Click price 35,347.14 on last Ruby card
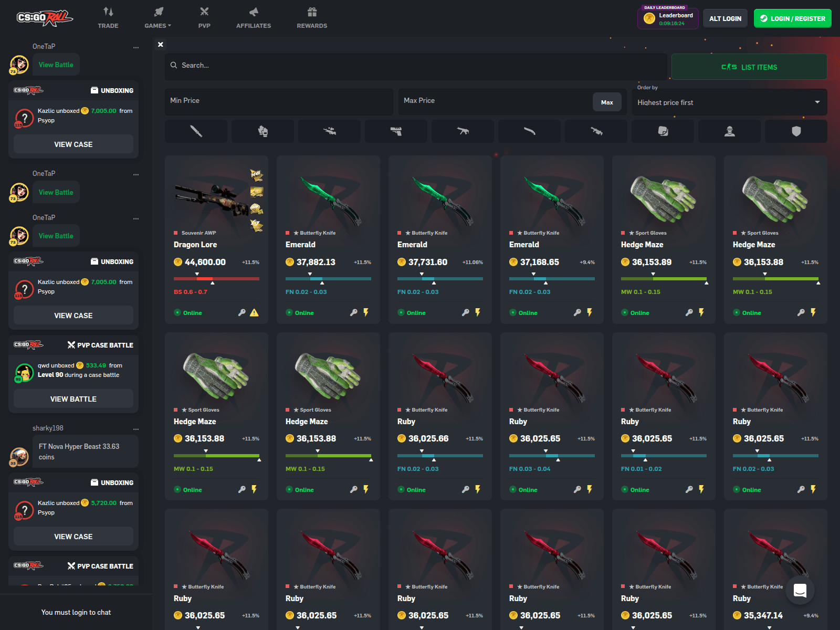The image size is (840, 630). pyautogui.click(x=763, y=615)
